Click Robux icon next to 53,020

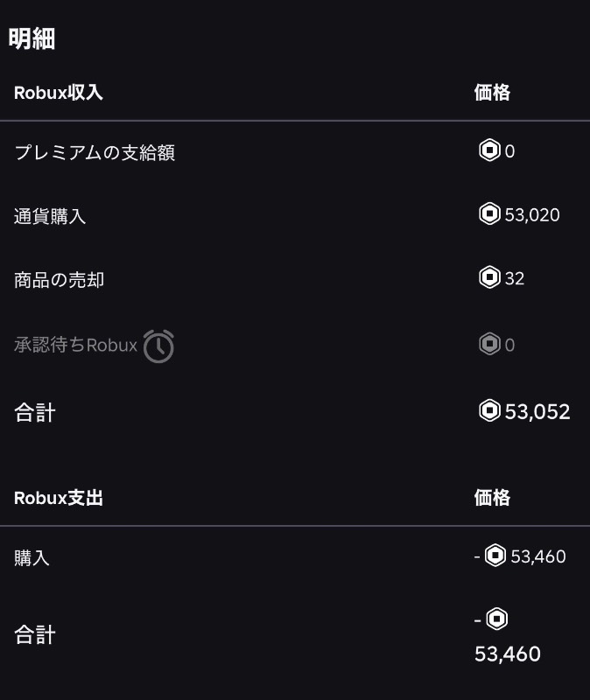coord(489,213)
